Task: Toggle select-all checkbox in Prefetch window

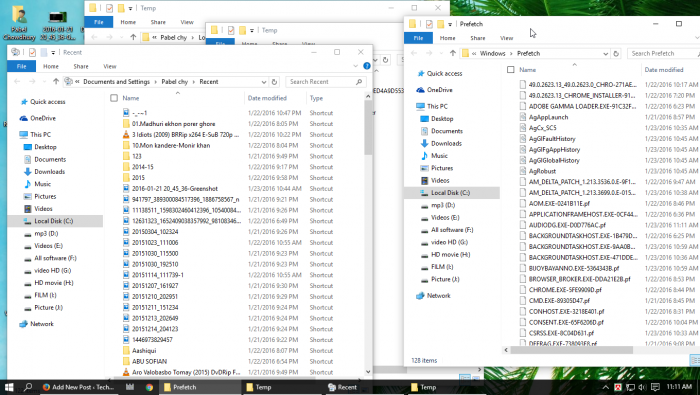Action: coord(511,70)
